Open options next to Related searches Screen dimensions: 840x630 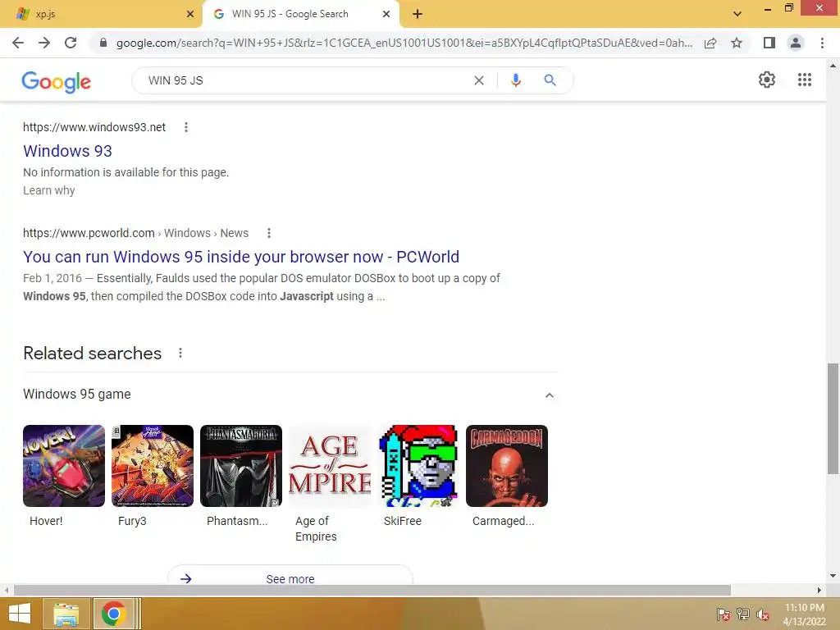click(180, 353)
